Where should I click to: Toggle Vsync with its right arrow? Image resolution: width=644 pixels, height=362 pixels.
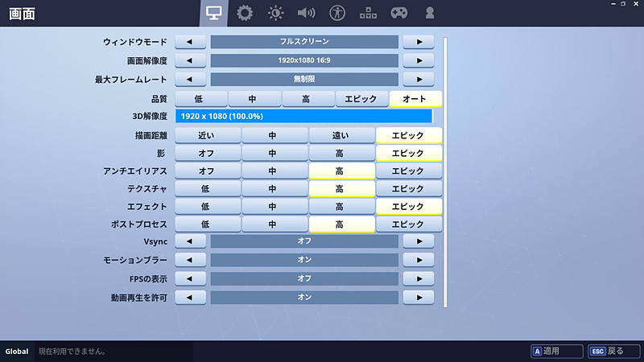(x=418, y=241)
